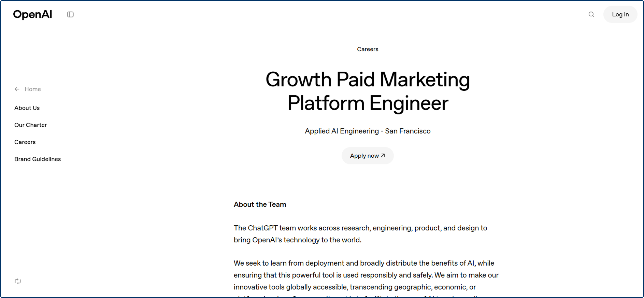Click the About the Team heading
The width and height of the screenshot is (644, 298).
tap(260, 204)
